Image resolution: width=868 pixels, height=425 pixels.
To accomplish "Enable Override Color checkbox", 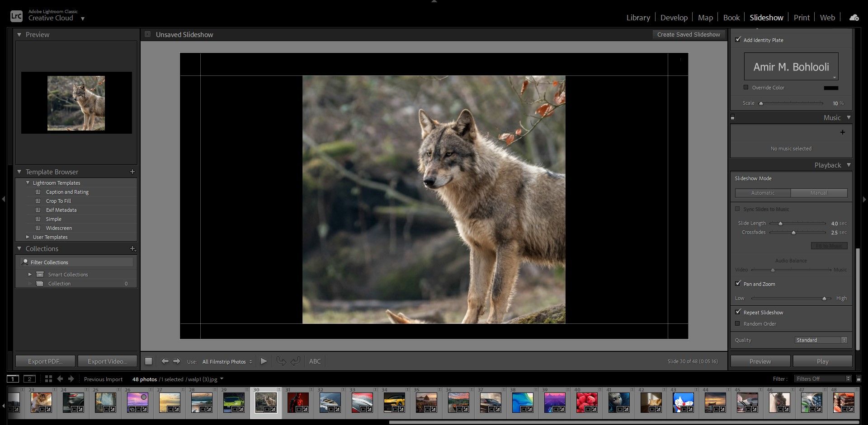I will point(746,88).
